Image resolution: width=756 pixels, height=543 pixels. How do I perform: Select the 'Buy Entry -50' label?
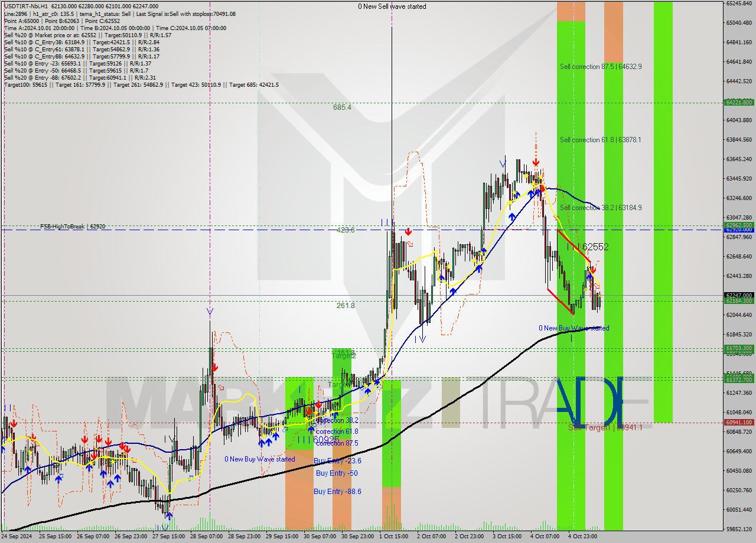(337, 473)
